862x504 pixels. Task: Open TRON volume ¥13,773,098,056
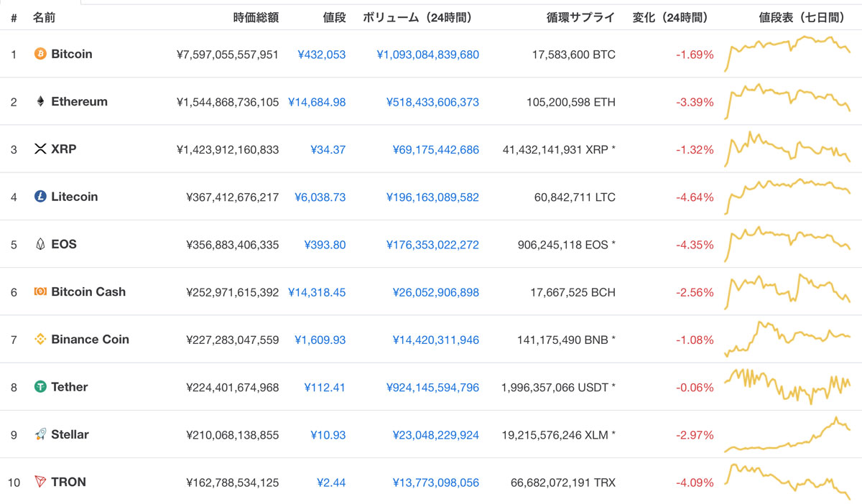tap(435, 482)
